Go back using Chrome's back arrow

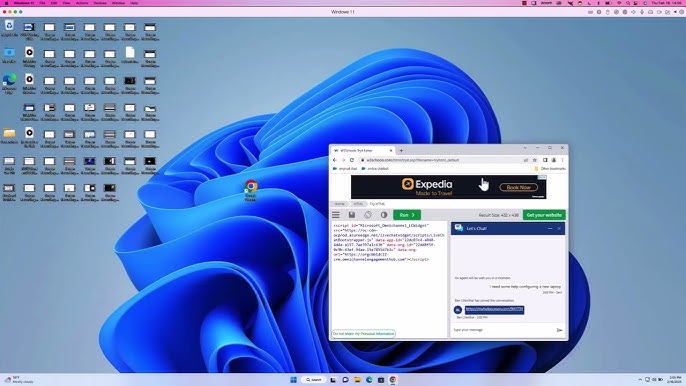point(335,160)
